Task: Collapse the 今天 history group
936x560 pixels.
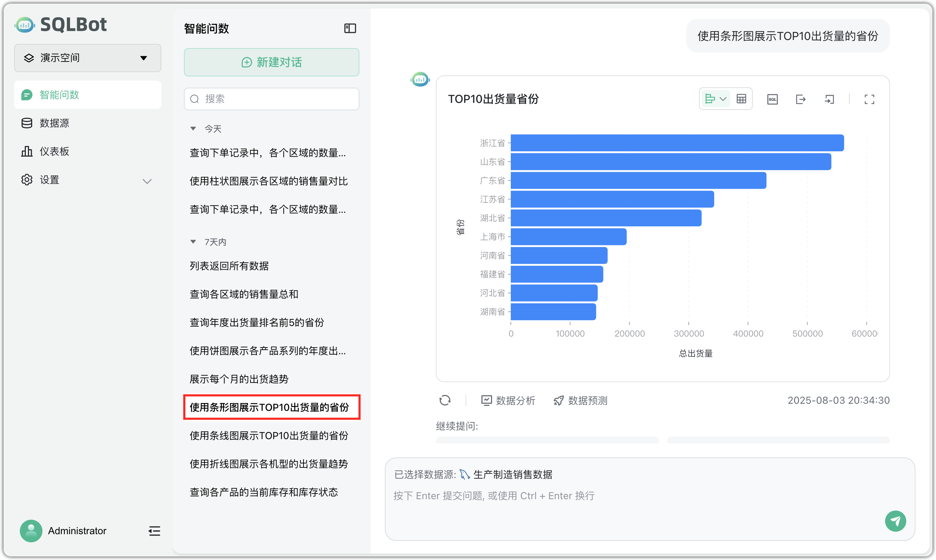Action: [x=194, y=128]
